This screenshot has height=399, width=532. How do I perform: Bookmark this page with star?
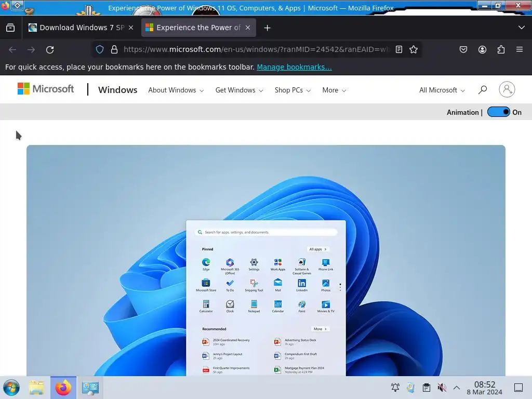click(413, 49)
